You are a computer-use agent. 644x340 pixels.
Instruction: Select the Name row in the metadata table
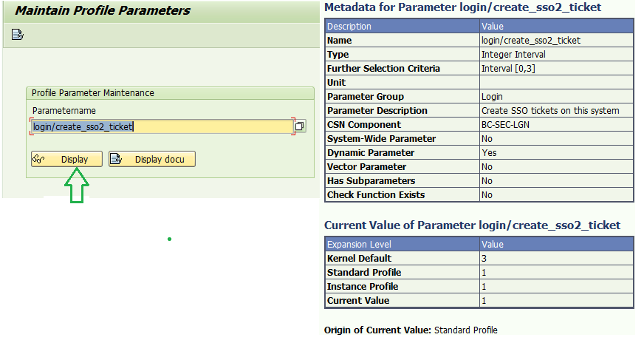401,41
